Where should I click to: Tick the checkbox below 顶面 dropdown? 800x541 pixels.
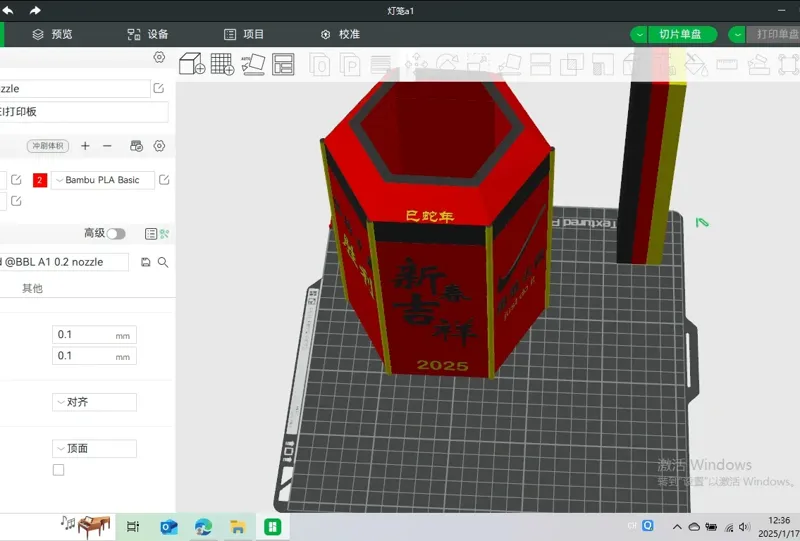[59, 470]
